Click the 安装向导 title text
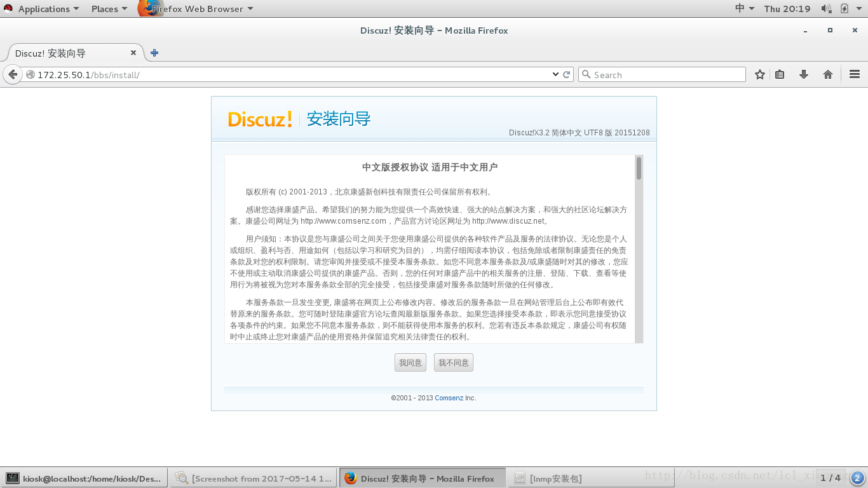 coord(339,119)
